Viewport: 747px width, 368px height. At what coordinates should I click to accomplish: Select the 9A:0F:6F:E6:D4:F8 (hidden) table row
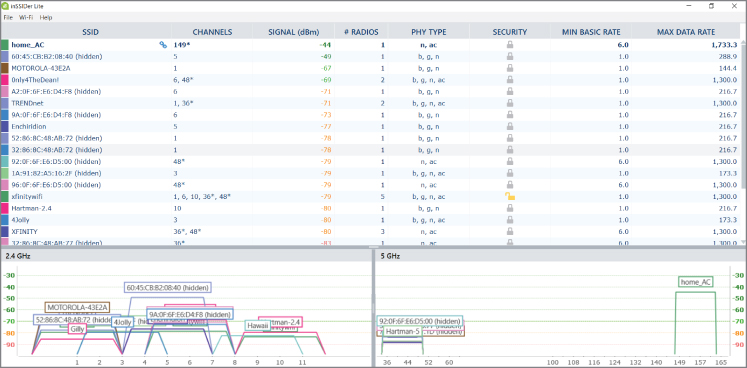pos(370,115)
